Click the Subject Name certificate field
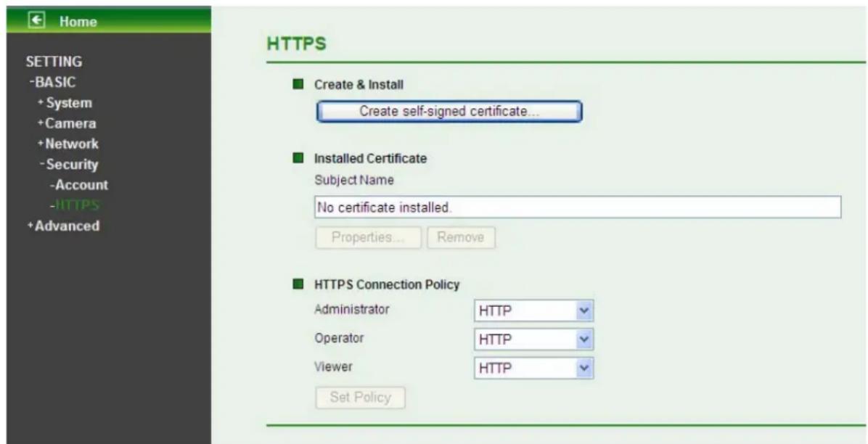Image resolution: width=868 pixels, height=444 pixels. coord(578,207)
